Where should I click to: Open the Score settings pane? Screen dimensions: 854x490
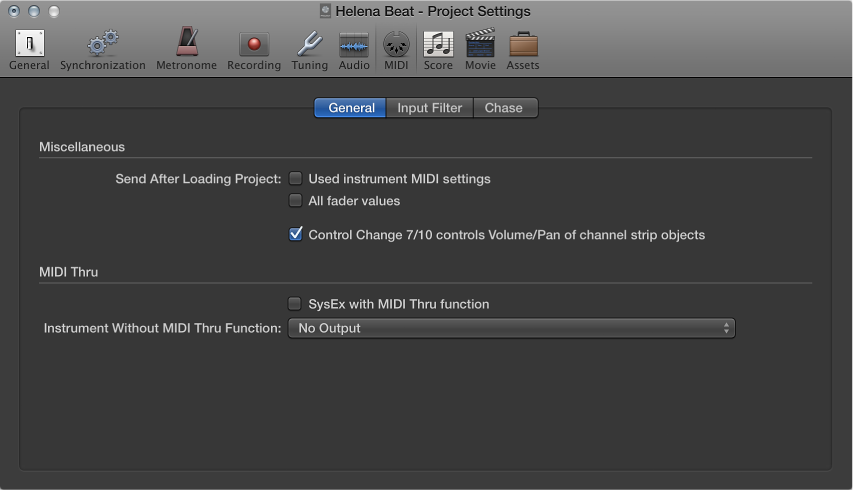(x=438, y=50)
